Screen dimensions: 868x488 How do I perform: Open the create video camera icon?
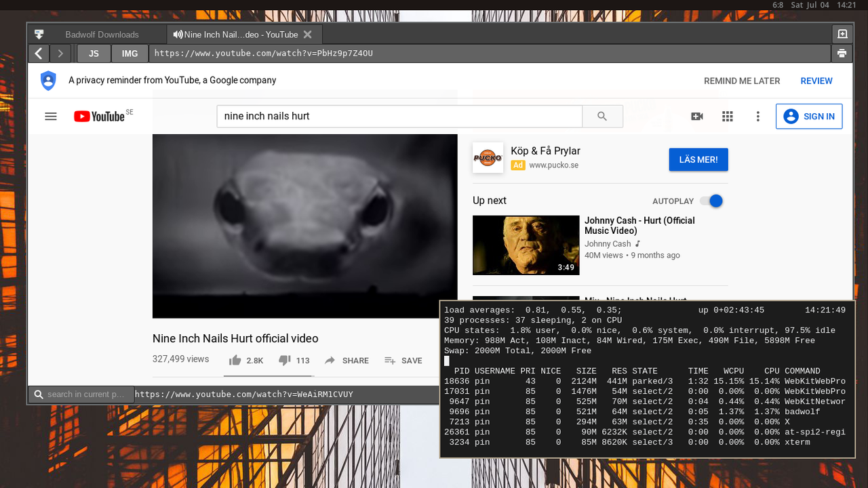(697, 117)
